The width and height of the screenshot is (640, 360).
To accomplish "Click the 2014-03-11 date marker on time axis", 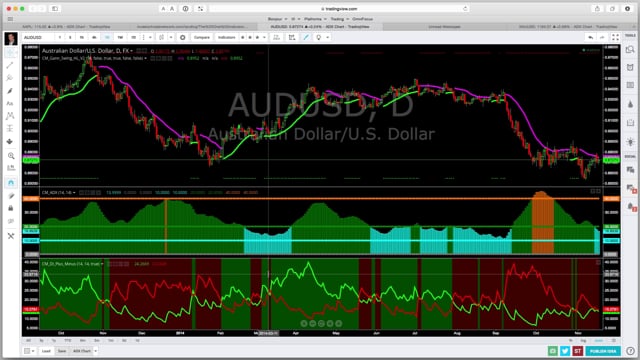I will [268, 333].
